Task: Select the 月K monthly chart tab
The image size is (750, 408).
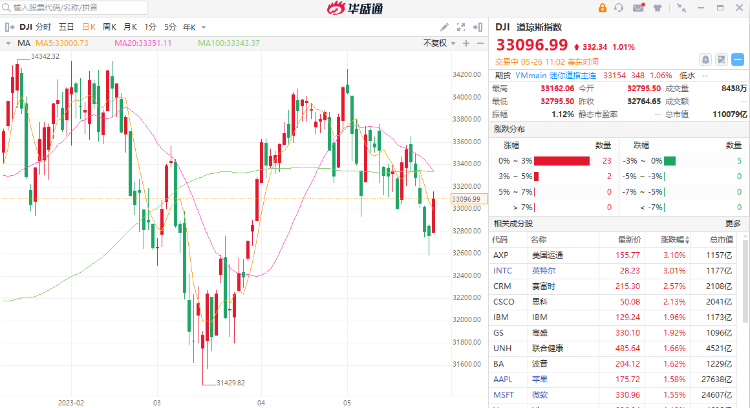Action: [130, 27]
